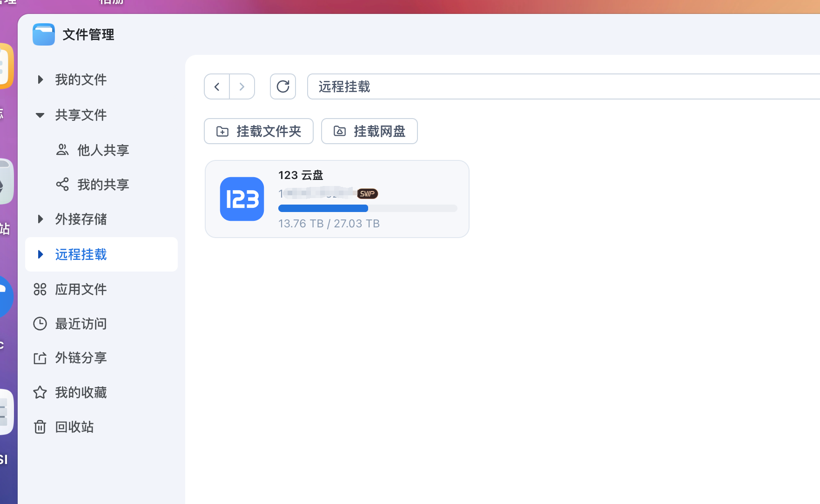Viewport: 820px width, 504px height.
Task: Click the 123 云盘 storage usage bar
Action: (368, 208)
